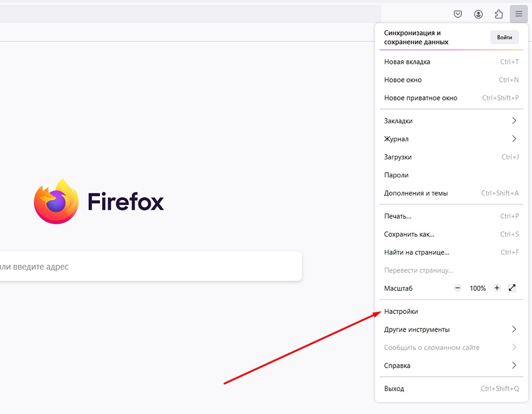This screenshot has height=414, width=532.
Task: Enter full screen with the arrows icon
Action: (512, 288)
